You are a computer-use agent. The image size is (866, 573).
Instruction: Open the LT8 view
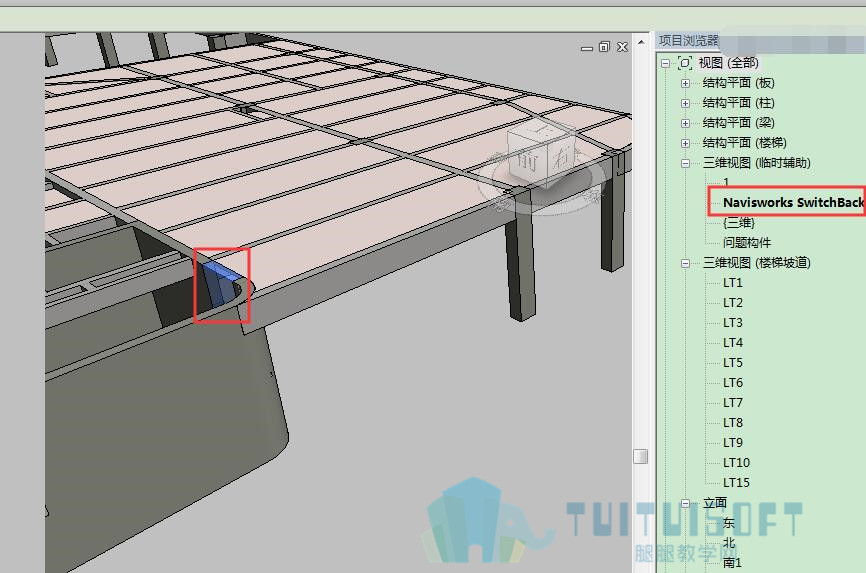[733, 423]
